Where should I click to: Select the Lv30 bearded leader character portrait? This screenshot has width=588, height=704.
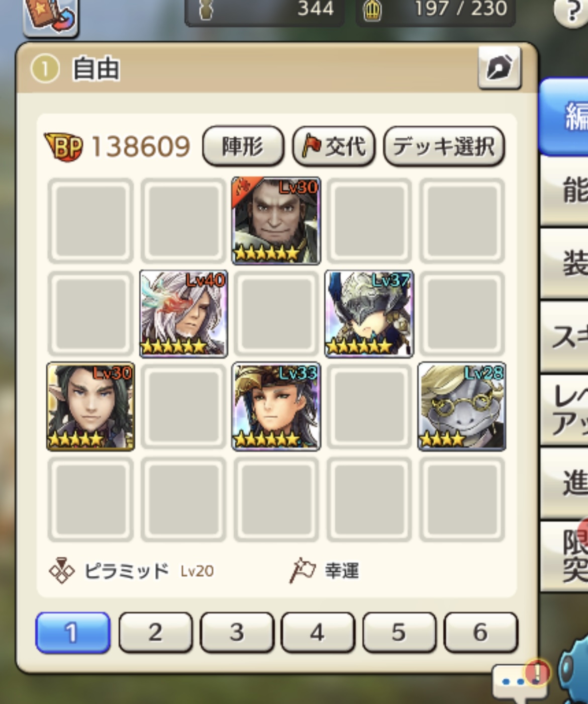[x=276, y=220]
